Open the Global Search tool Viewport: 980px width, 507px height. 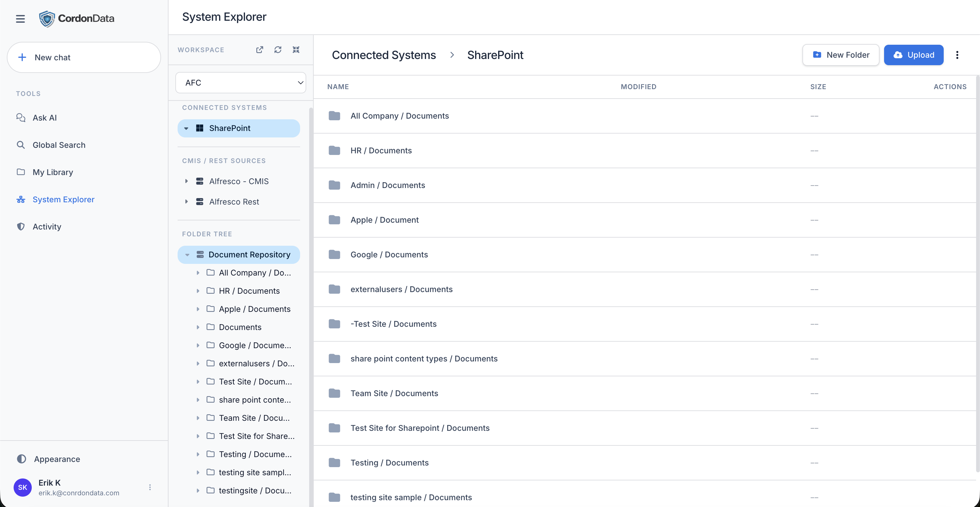(x=59, y=145)
